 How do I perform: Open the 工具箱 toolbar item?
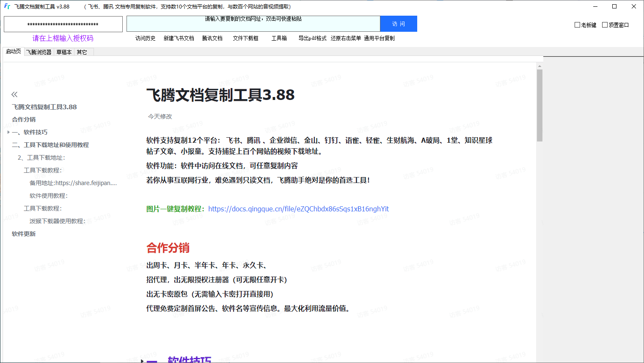click(x=279, y=38)
